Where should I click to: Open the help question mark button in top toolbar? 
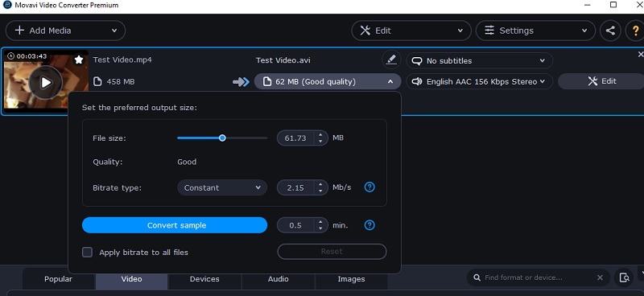[634, 31]
